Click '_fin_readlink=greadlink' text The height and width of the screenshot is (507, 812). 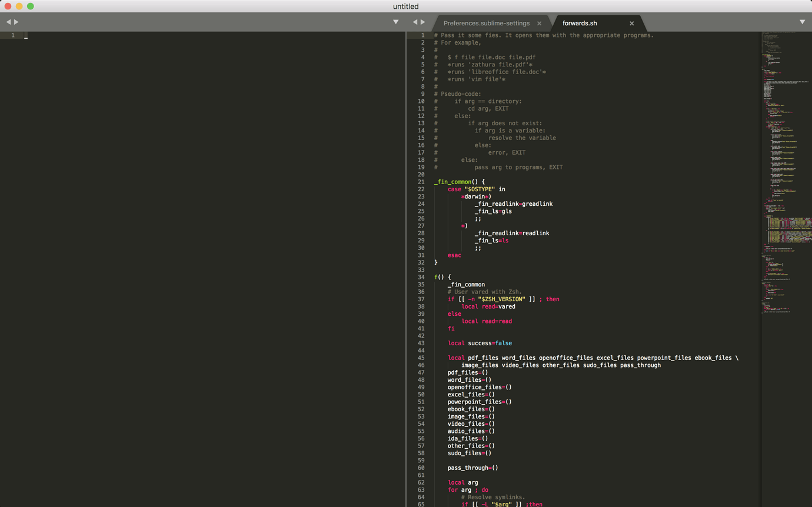pyautogui.click(x=514, y=204)
